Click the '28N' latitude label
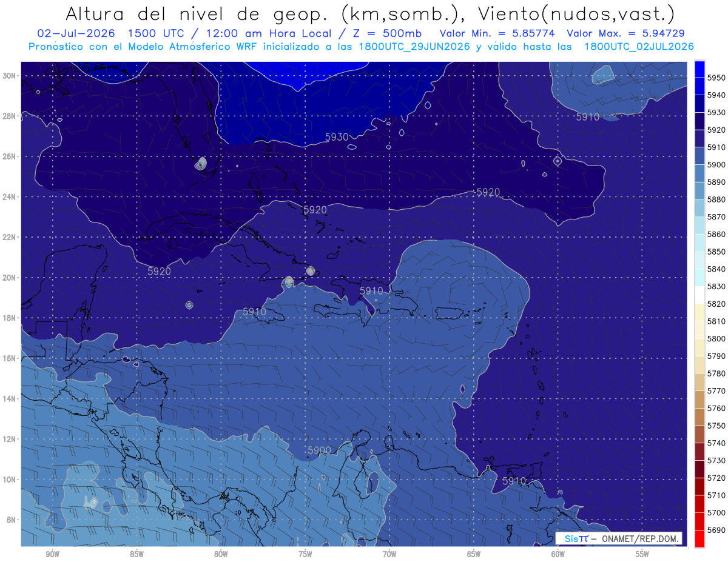 pyautogui.click(x=10, y=116)
